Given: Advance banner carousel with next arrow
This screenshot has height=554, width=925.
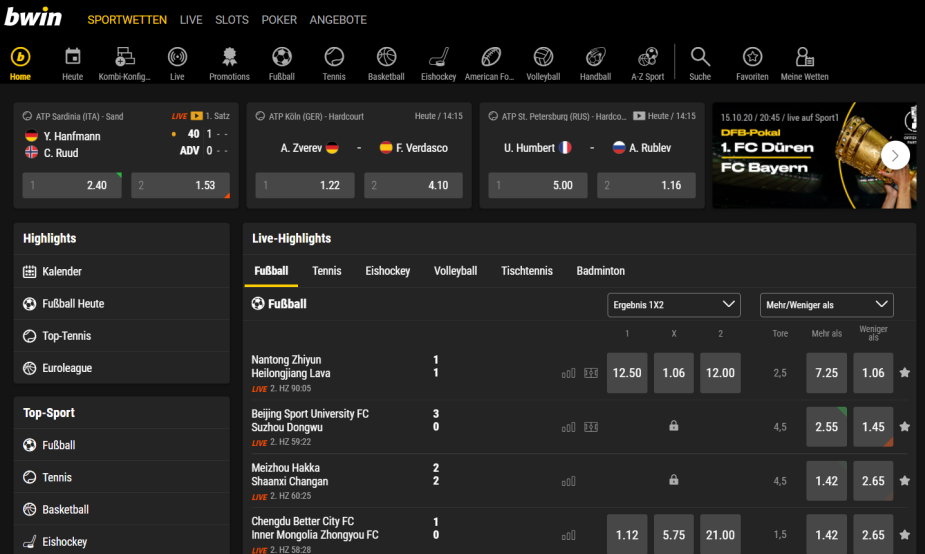Looking at the screenshot, I should pos(895,155).
